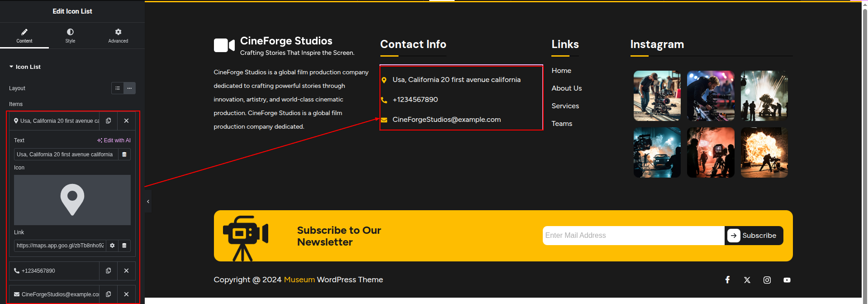Image resolution: width=868 pixels, height=304 pixels.
Task: Remove the Usa, California address item
Action: coord(126,121)
